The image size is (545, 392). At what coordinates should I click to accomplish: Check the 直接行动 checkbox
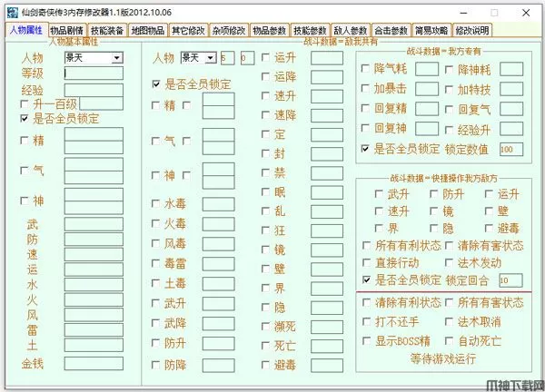pos(366,263)
